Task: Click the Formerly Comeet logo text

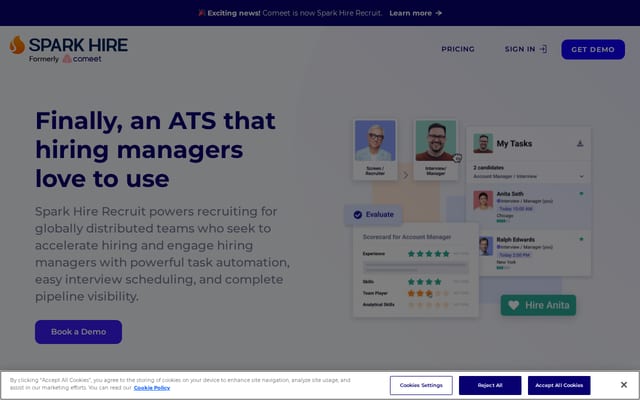Action: point(65,59)
